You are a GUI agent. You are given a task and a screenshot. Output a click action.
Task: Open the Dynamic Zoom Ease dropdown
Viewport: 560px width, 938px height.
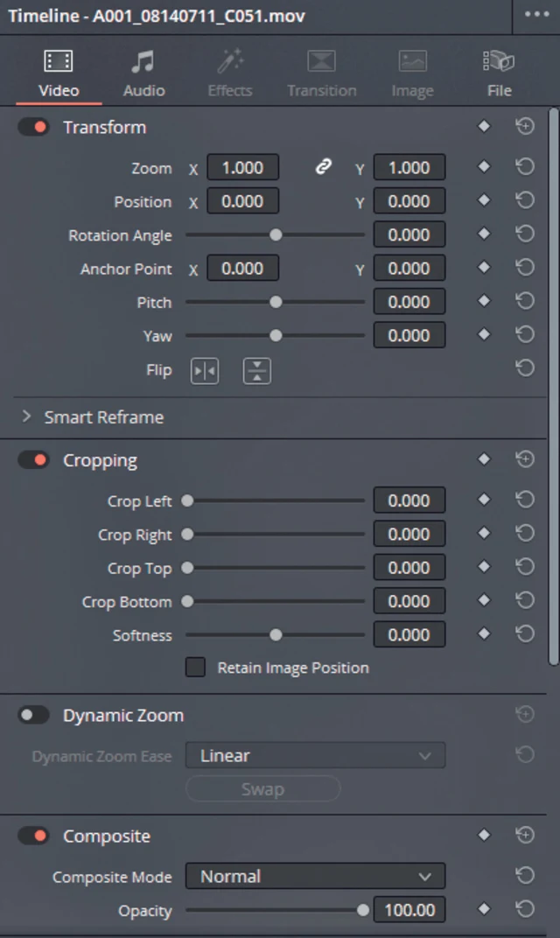click(315, 756)
